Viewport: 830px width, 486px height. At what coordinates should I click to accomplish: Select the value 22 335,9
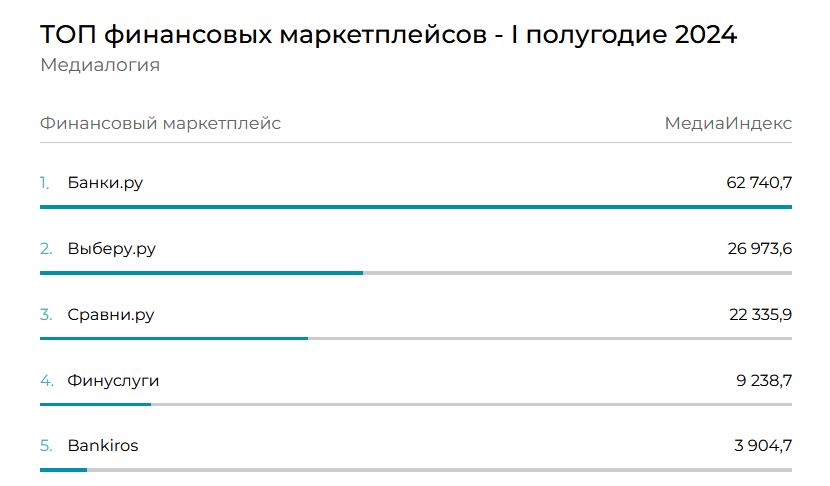pyautogui.click(x=760, y=315)
